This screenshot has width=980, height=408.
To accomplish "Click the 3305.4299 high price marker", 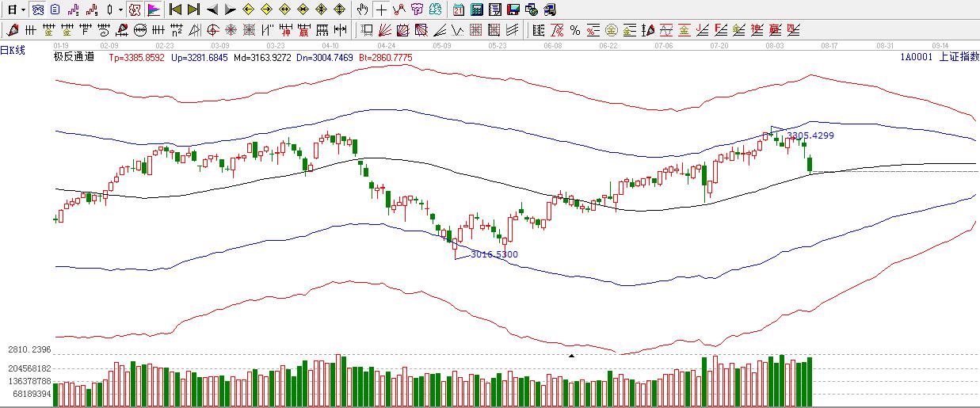I will (810, 135).
